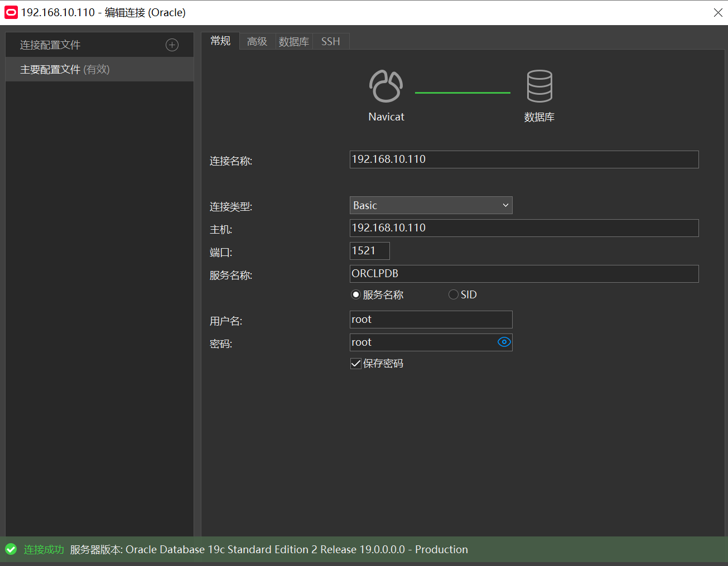Image resolution: width=728 pixels, height=566 pixels.
Task: Click the 连接类型: label
Action: click(231, 207)
